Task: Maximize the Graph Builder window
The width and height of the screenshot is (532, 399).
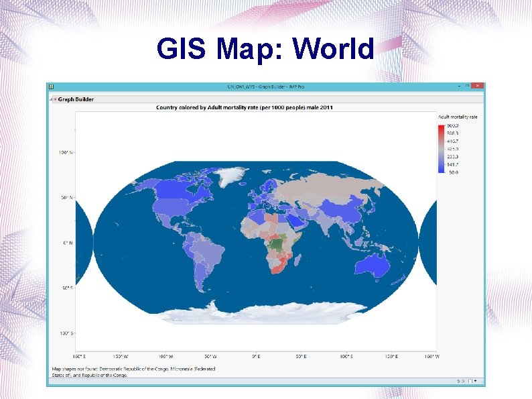Action: 467,87
